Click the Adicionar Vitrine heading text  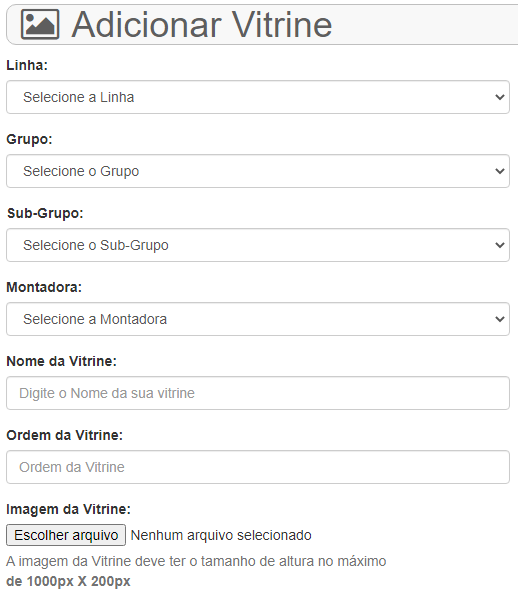pyautogui.click(x=202, y=25)
